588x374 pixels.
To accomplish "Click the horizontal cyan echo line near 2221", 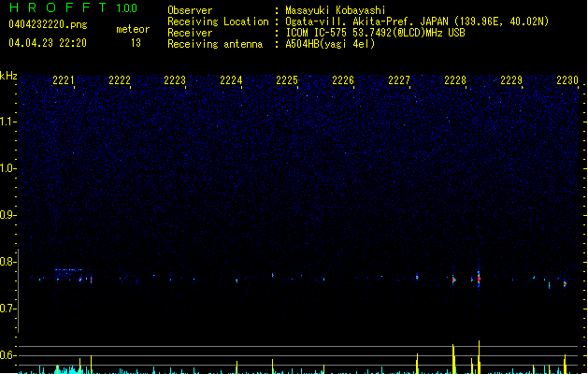I will [x=68, y=269].
